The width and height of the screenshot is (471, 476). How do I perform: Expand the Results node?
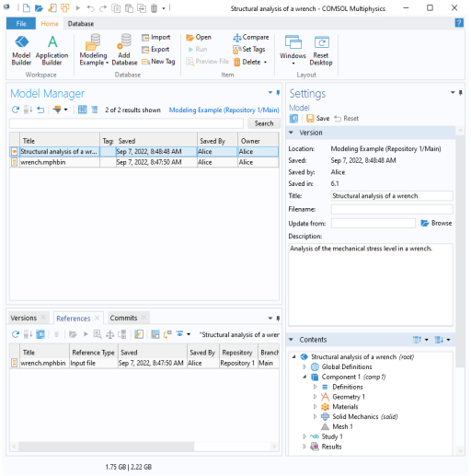point(304,447)
